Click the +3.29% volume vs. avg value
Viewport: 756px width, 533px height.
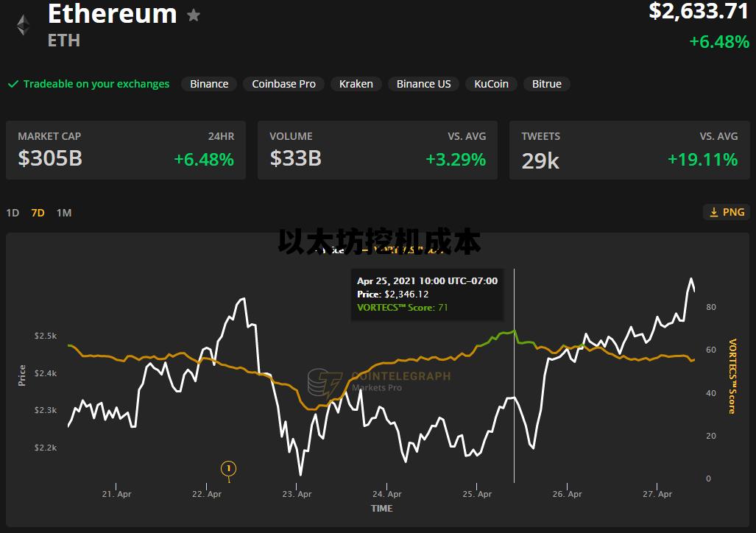point(456,160)
